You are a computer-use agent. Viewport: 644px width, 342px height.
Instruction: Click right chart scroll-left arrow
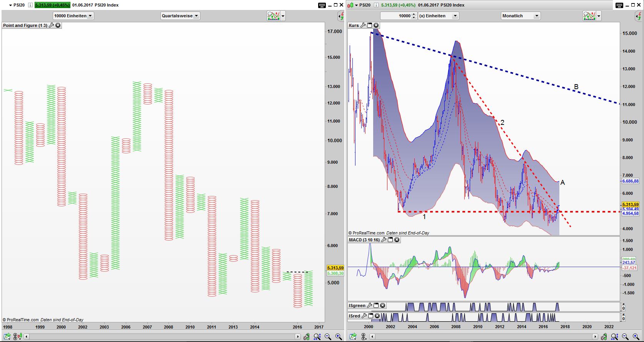(372, 337)
